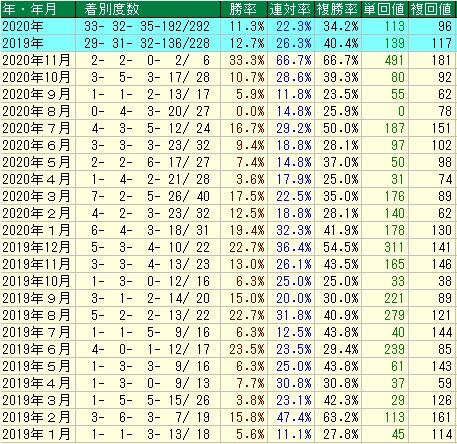The image size is (457, 444).
Task: Select the 2020年3月 row label
Action: (36, 196)
